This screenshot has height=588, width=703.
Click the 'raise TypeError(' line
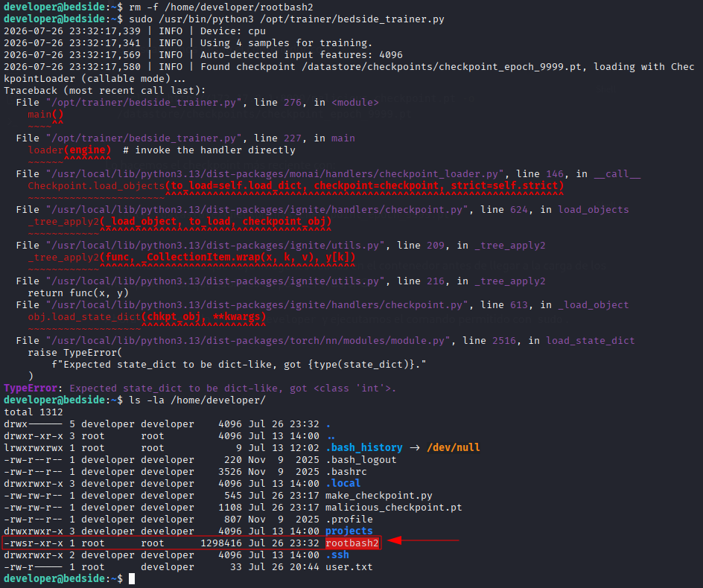75,353
